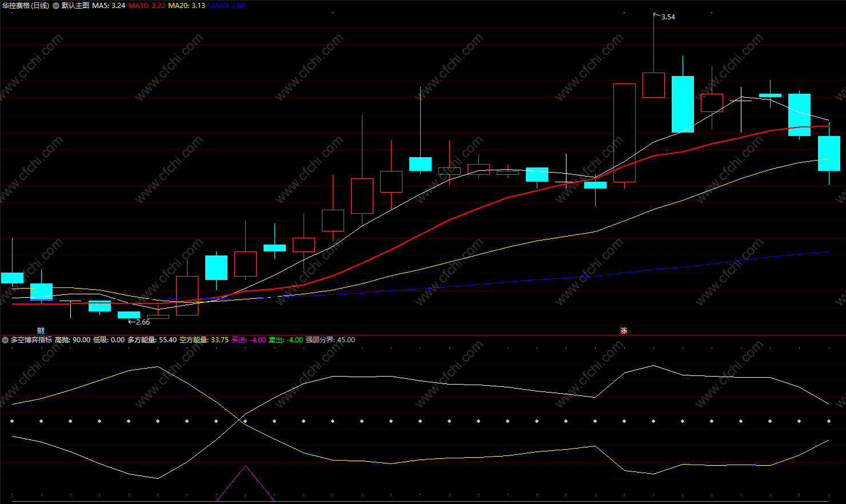
Task: Select the 卖出: -4.00 value
Action: [286, 340]
